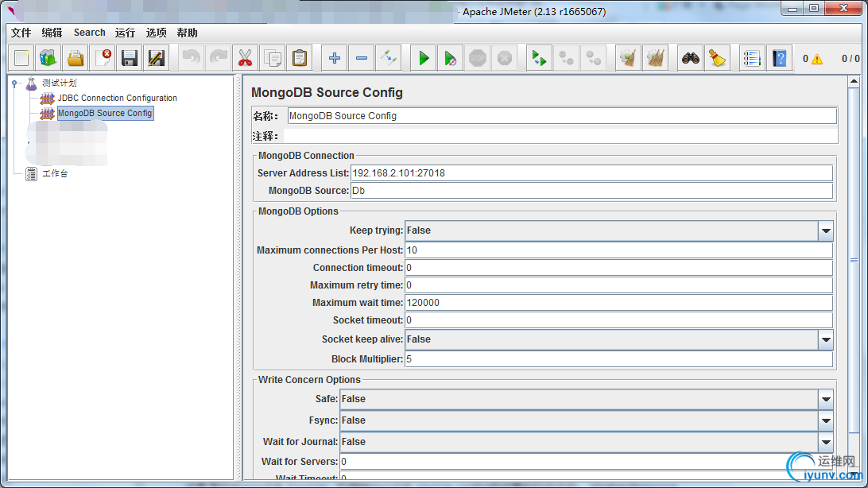Click the config panel vertical scrollbar thumb
The height and width of the screenshot is (488, 868).
coord(854,260)
